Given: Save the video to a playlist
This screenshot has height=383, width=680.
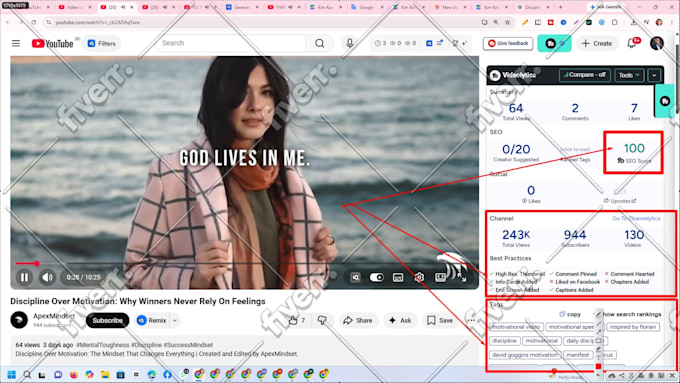Looking at the screenshot, I should tap(441, 321).
